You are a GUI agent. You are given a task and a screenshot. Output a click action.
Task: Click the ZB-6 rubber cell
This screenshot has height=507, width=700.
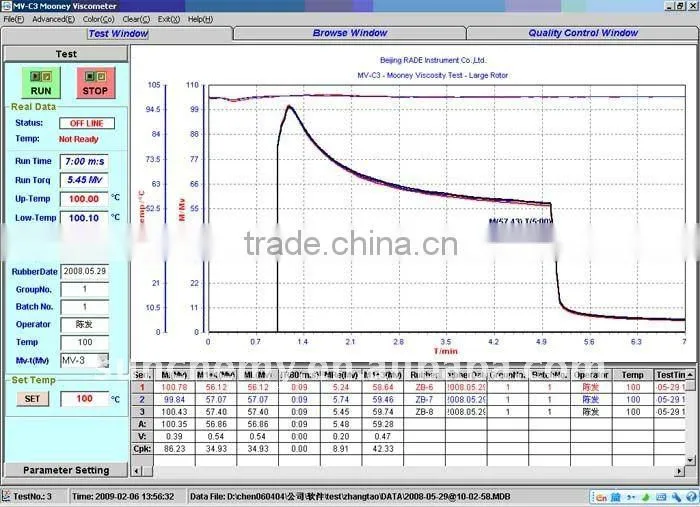[x=424, y=387]
